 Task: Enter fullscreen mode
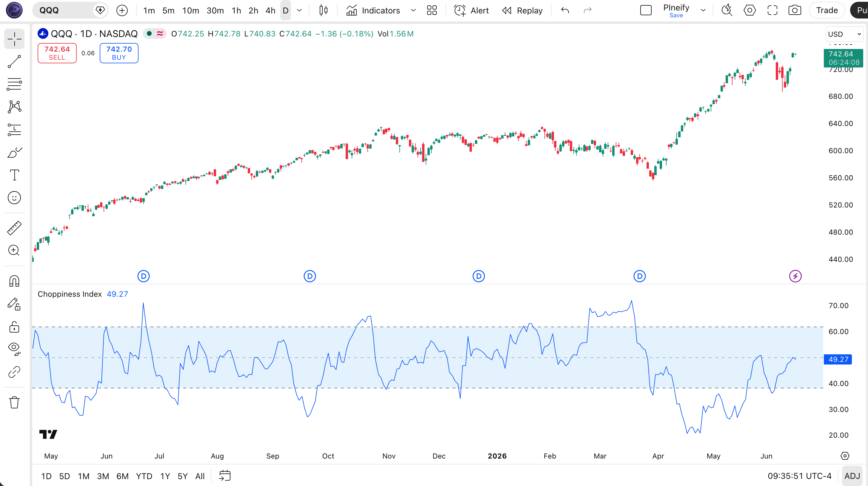coord(772,10)
